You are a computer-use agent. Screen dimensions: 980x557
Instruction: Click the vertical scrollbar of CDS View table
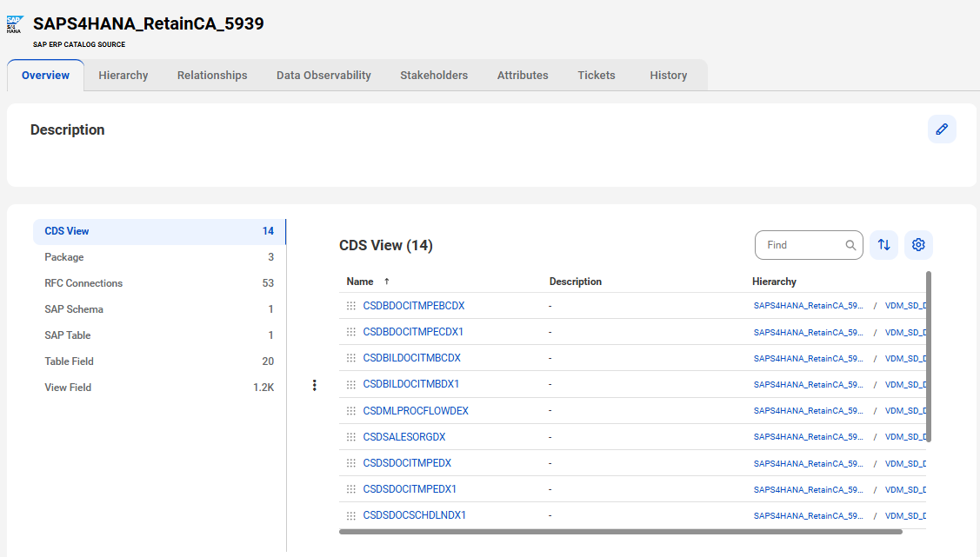[929, 356]
